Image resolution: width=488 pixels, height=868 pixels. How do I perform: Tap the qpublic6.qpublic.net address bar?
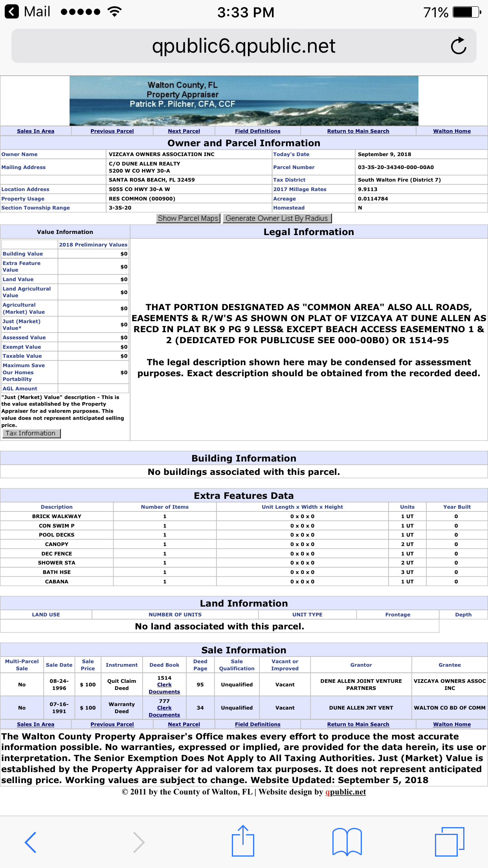pyautogui.click(x=244, y=46)
